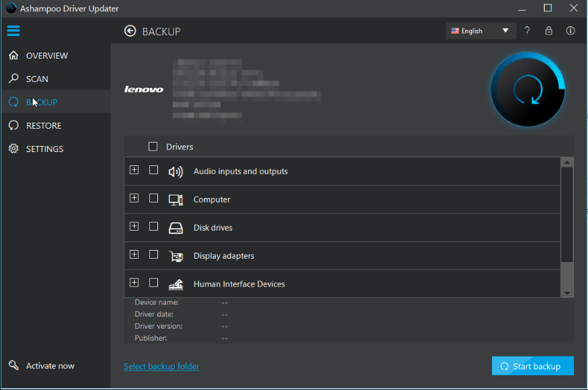Image resolution: width=588 pixels, height=390 pixels.
Task: Open the info icon in header
Action: (570, 31)
